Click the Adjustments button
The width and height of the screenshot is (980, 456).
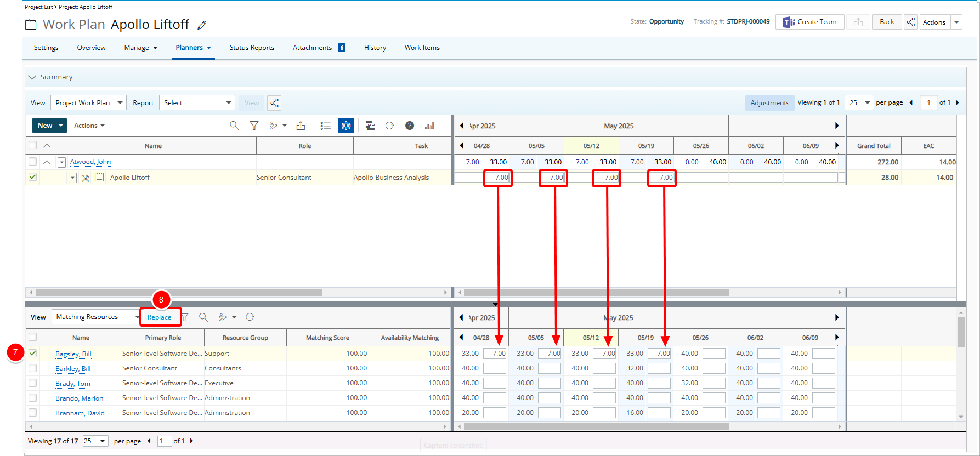[x=769, y=102]
